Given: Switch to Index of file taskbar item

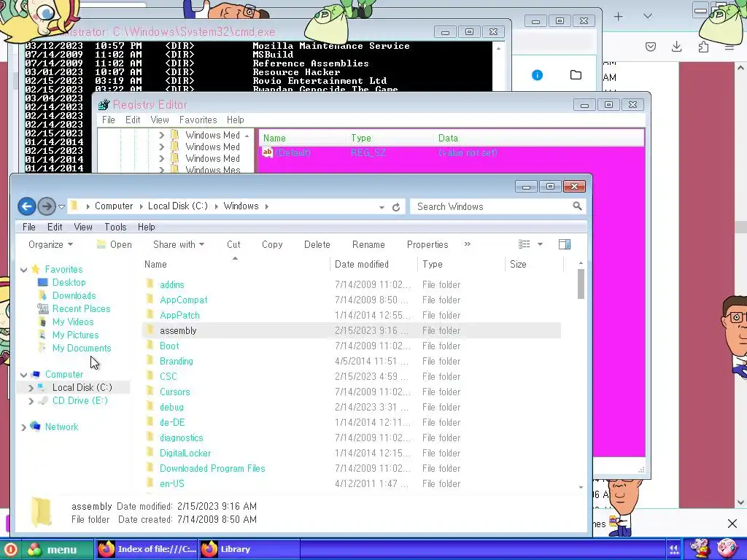Looking at the screenshot, I should point(147,549).
